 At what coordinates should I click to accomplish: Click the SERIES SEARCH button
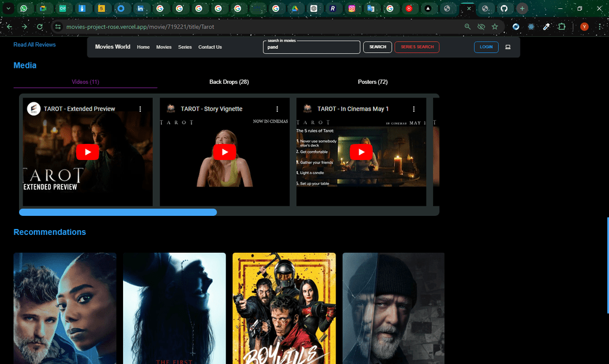pos(417,47)
